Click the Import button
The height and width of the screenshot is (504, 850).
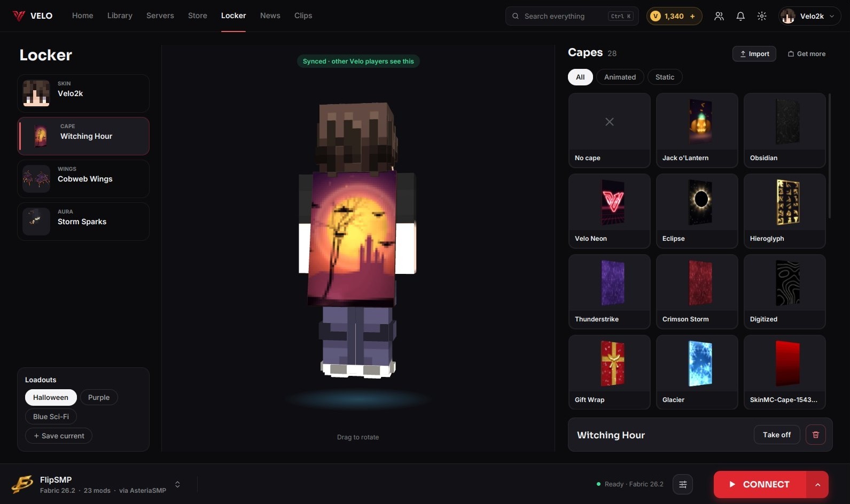click(754, 53)
